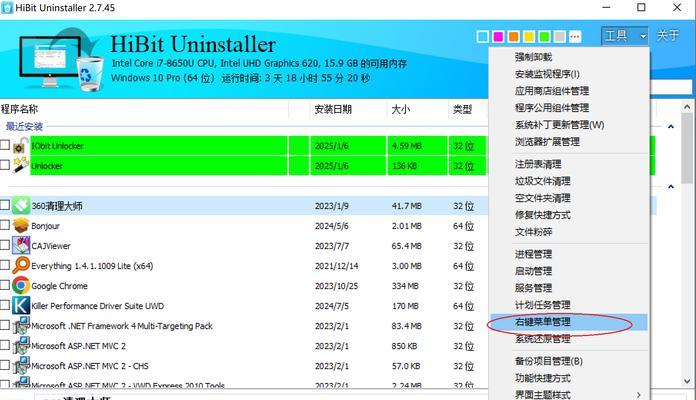Click the Killer Performance Driver Suite icon
Screen dimensions: 696x400
pos(21,305)
